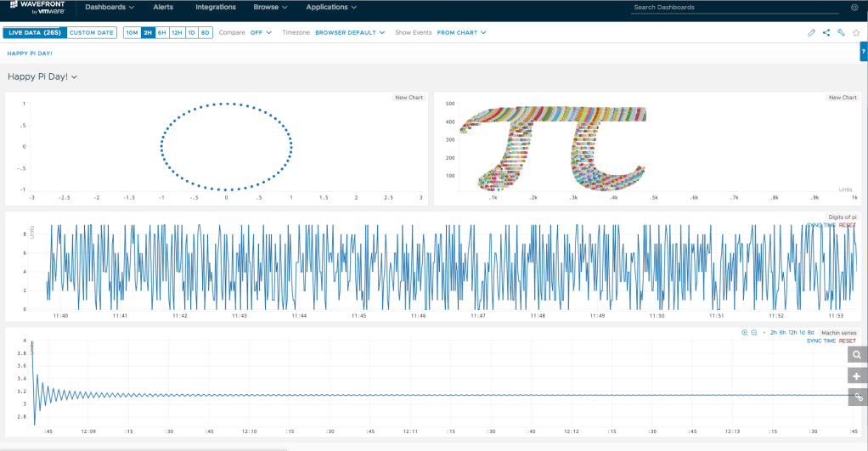The image size is (868, 451).
Task: Share the dashboard via share icon
Action: pyautogui.click(x=826, y=32)
